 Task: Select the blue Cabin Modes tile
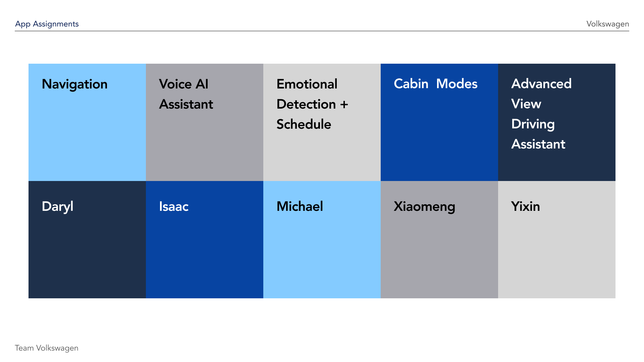(x=439, y=134)
